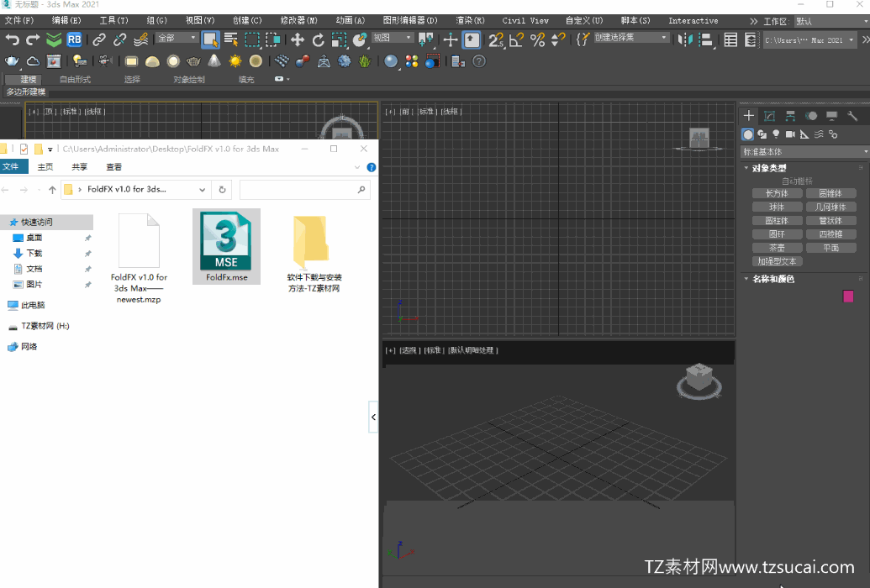Image resolution: width=870 pixels, height=588 pixels.
Task: Click the 长方体 box primitive button
Action: (x=776, y=193)
